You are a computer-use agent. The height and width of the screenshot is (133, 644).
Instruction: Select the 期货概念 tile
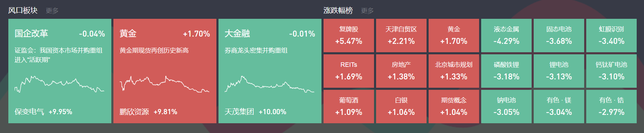click(454, 107)
